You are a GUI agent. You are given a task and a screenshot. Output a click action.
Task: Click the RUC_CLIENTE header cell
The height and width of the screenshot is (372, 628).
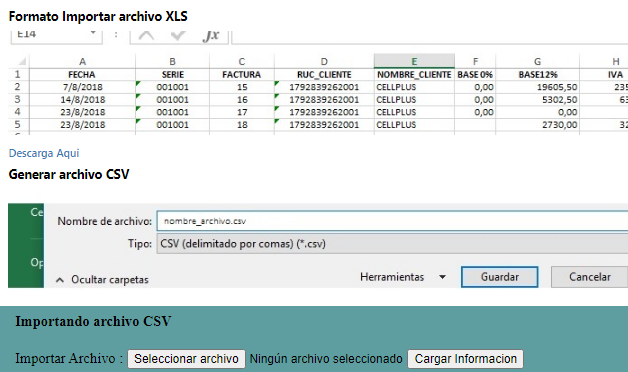coord(324,74)
